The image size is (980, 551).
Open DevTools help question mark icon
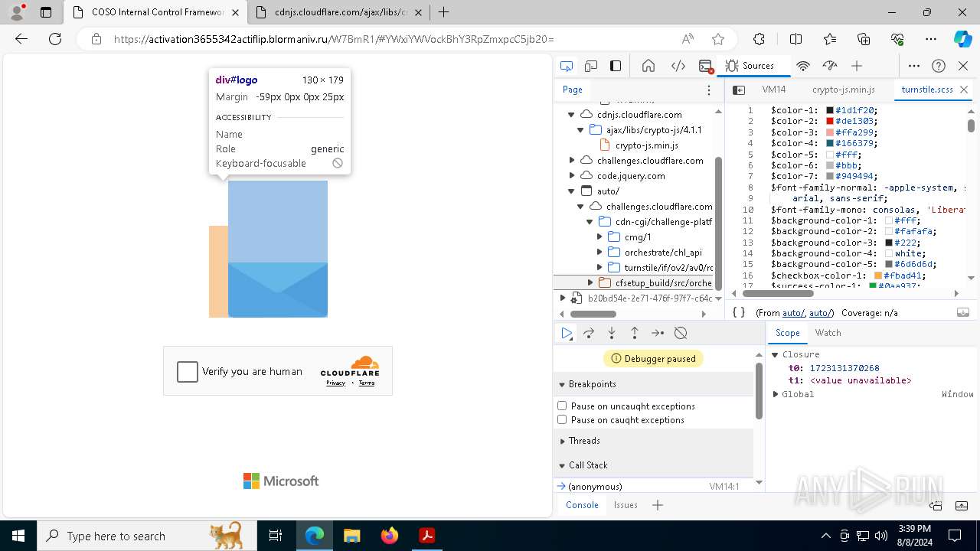click(x=939, y=66)
